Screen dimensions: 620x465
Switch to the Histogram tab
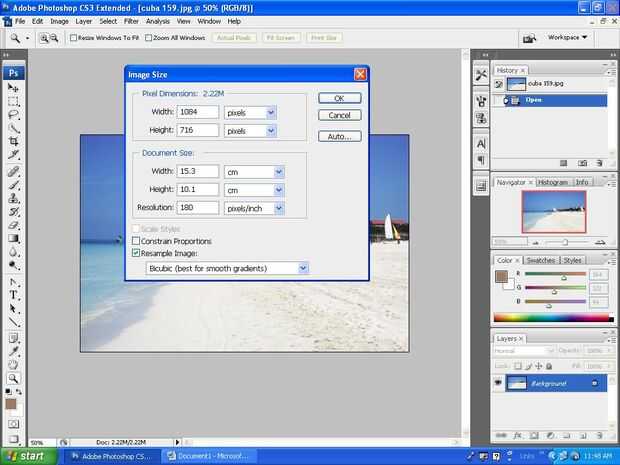pos(553,182)
